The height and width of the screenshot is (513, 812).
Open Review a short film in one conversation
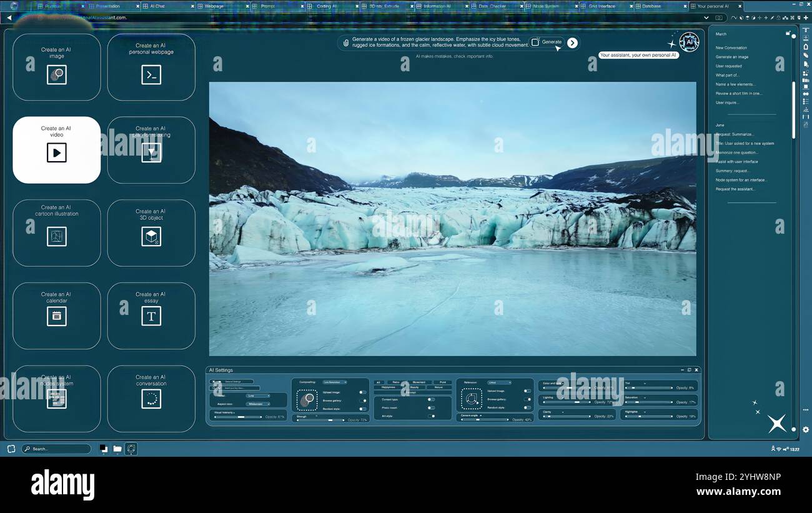pyautogui.click(x=739, y=93)
